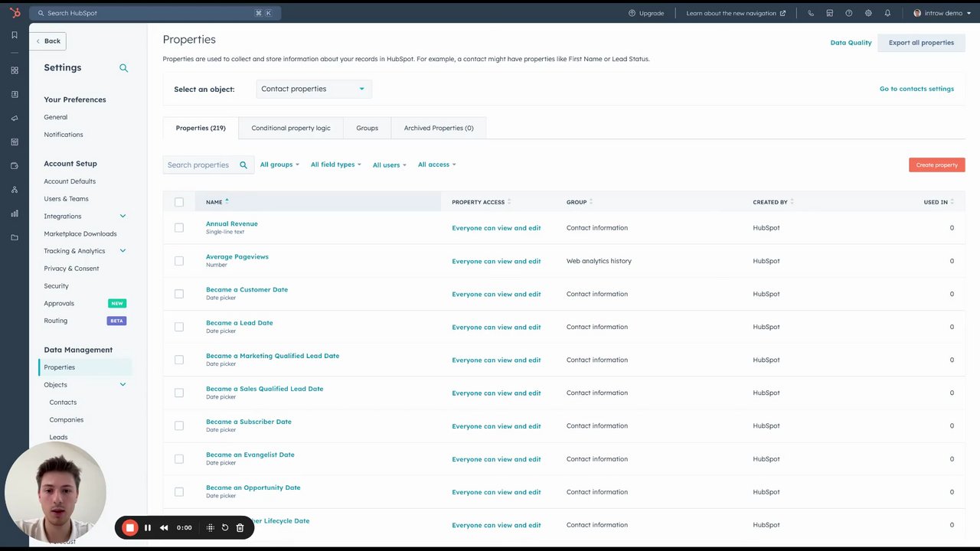The height and width of the screenshot is (551, 980).
Task: Click the phone calling icon in top bar
Action: tap(811, 13)
